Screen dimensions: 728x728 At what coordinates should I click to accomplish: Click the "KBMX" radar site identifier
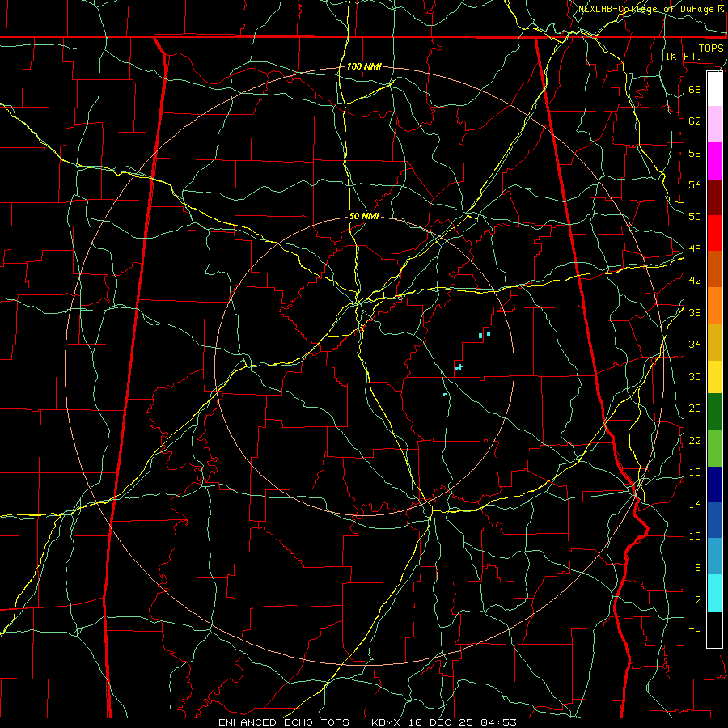click(387, 722)
